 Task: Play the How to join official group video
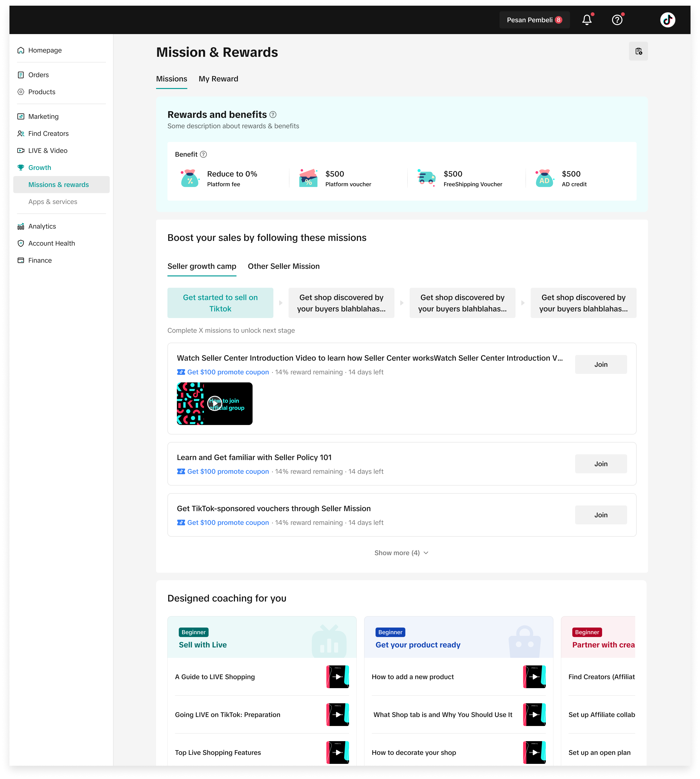215,403
